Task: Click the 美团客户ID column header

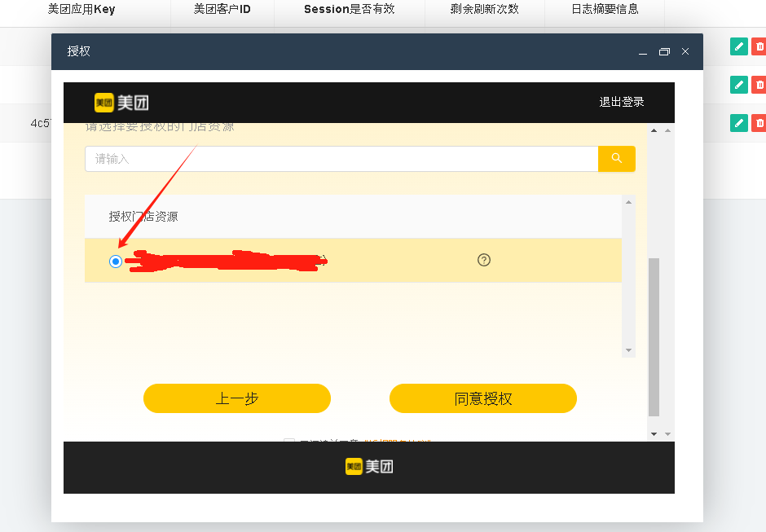Action: click(222, 9)
